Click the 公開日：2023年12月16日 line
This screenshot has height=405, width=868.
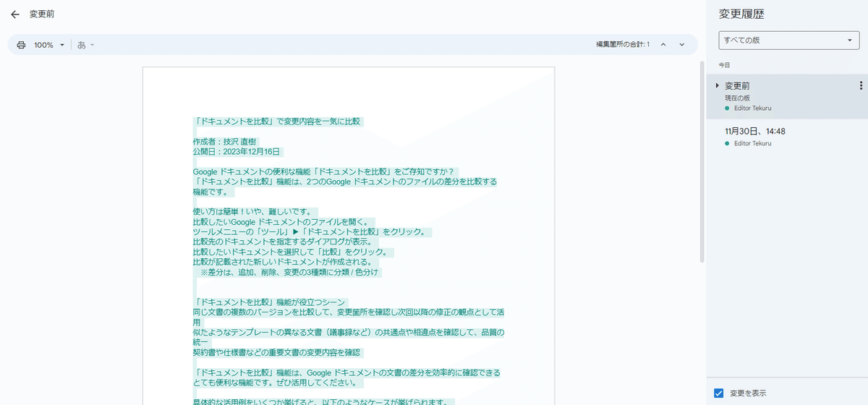[237, 152]
